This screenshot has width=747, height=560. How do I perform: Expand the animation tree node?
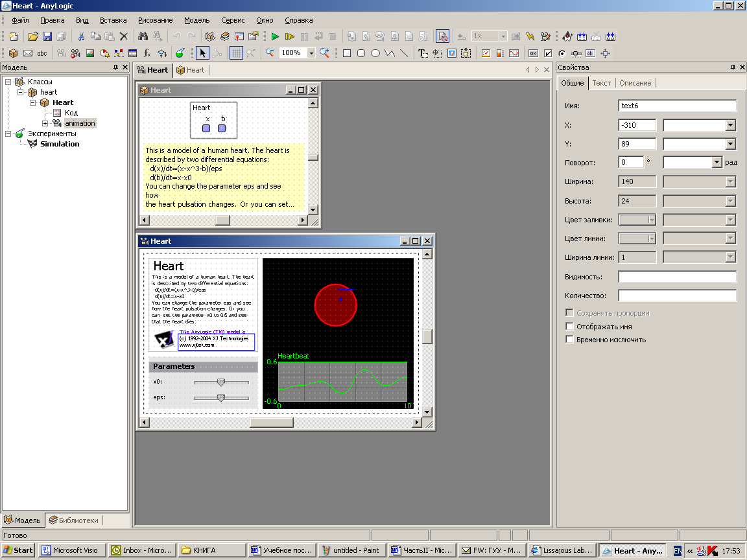point(45,123)
